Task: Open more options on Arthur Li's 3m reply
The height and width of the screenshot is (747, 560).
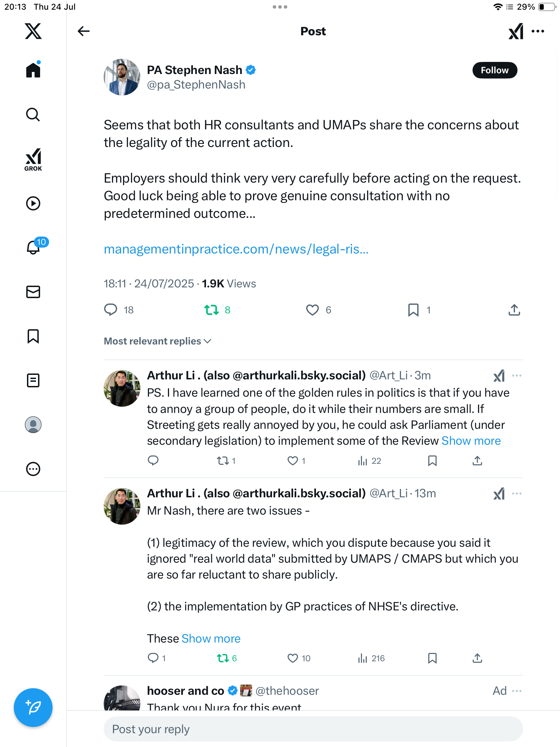Action: tap(517, 376)
